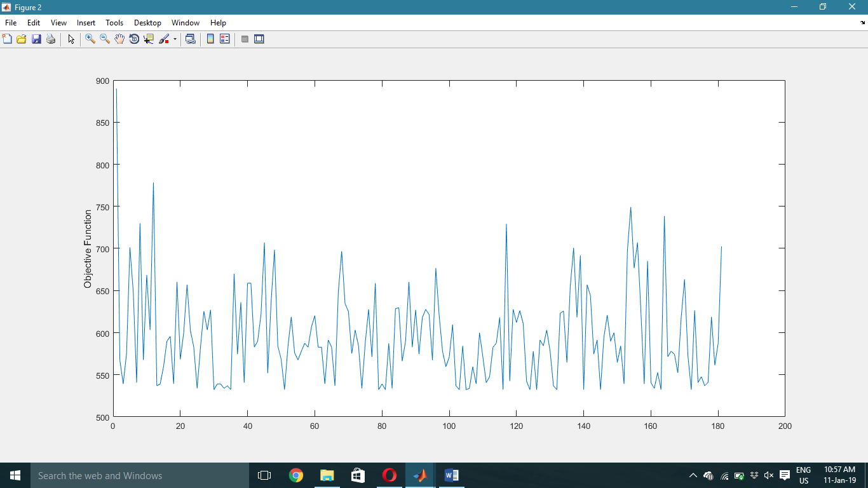Open the Insert menu
Image resolution: width=868 pixels, height=488 pixels.
click(86, 22)
